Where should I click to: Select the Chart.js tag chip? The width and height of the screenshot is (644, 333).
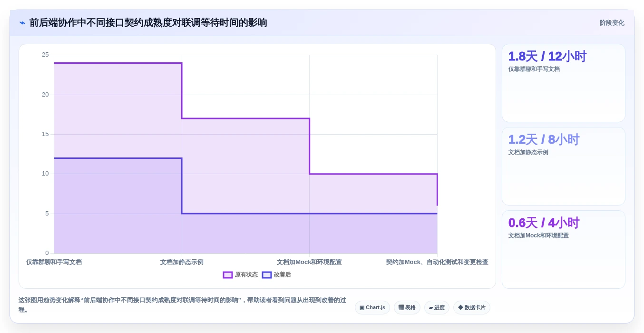372,308
